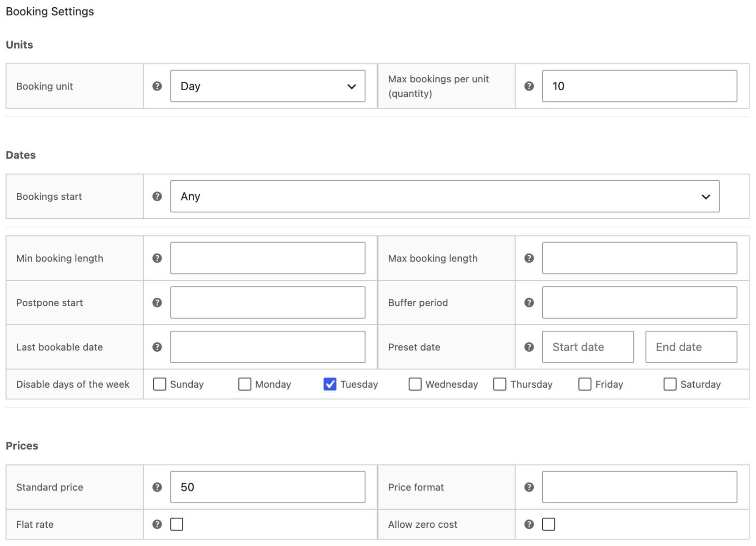Show help for Postpone start
756x546 pixels.
pyautogui.click(x=157, y=303)
